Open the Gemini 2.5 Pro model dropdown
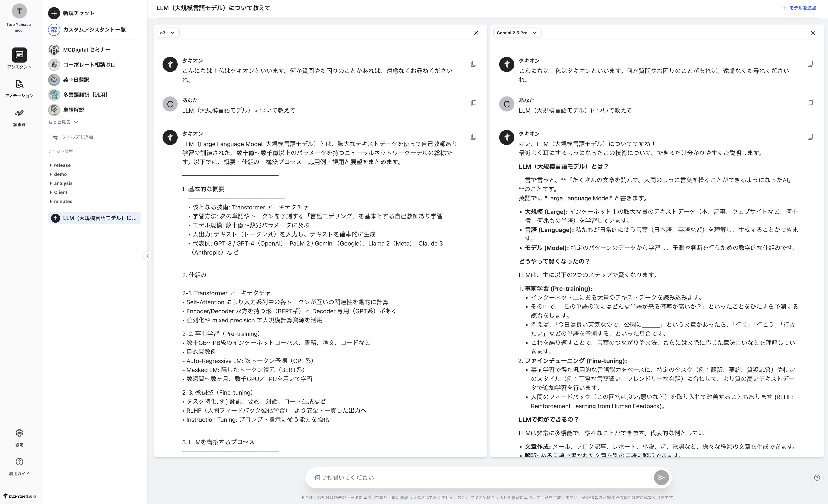 (x=516, y=33)
